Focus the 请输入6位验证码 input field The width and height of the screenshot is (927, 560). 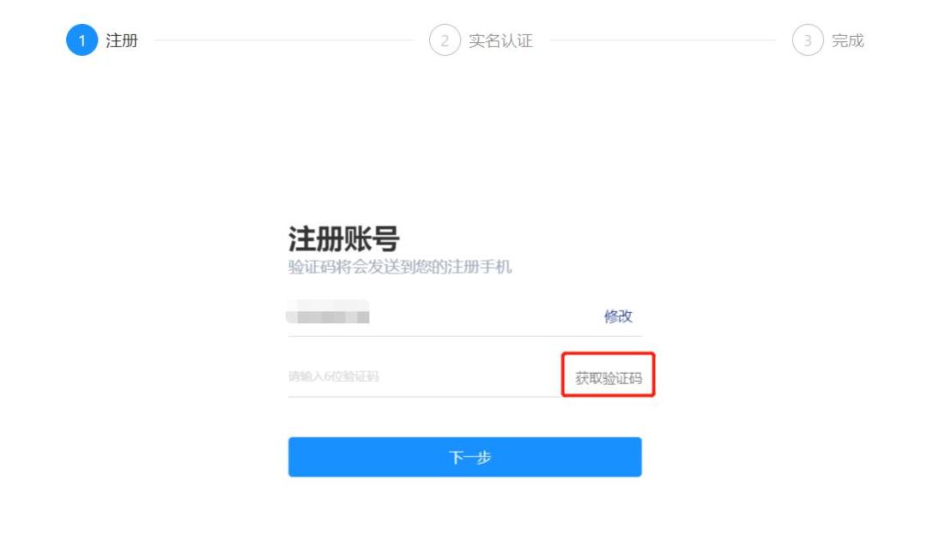pyautogui.click(x=424, y=376)
